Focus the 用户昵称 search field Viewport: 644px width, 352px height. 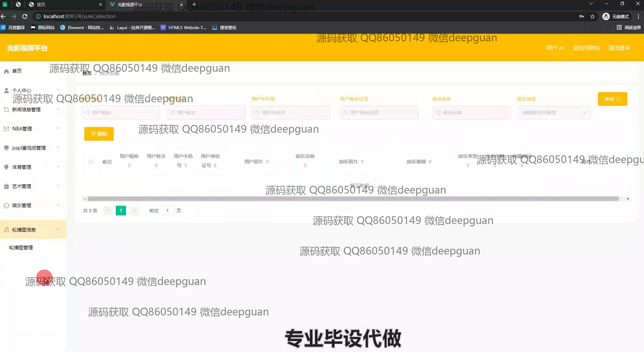coord(121,113)
